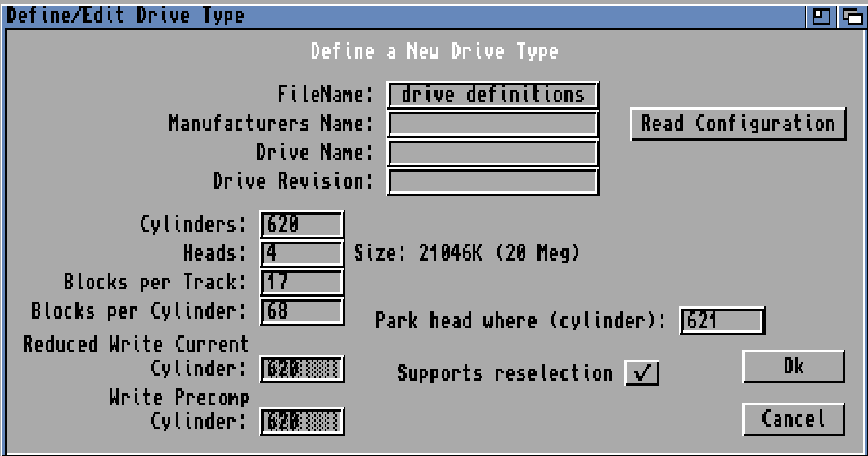The height and width of the screenshot is (456, 868).
Task: Focus the Manufacturers Name text field
Action: pos(492,124)
